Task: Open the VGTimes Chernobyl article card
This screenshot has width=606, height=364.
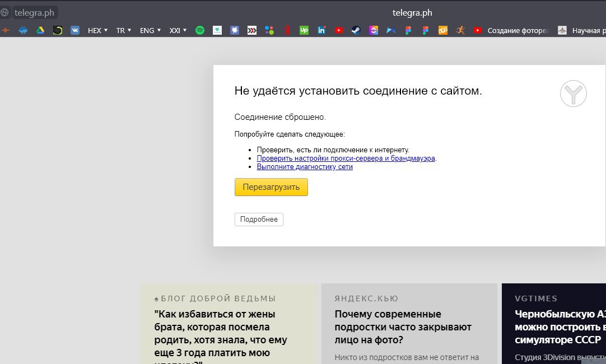Action: coord(554,324)
